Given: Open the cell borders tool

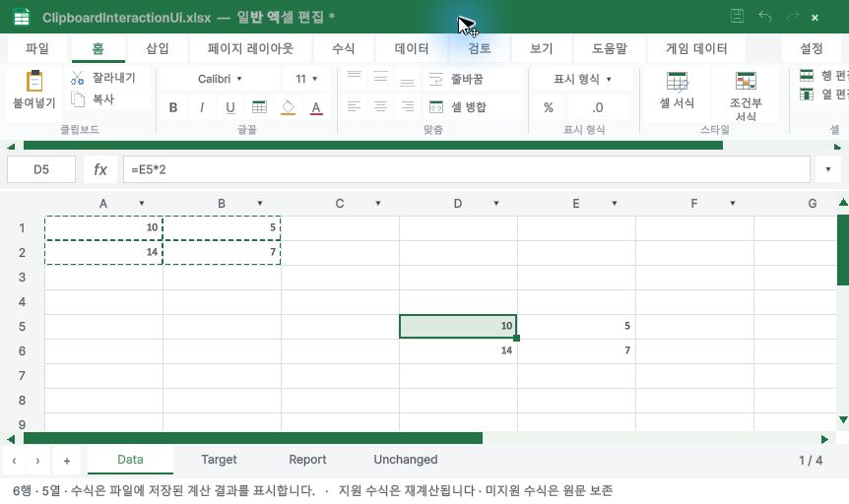Looking at the screenshot, I should pos(259,107).
